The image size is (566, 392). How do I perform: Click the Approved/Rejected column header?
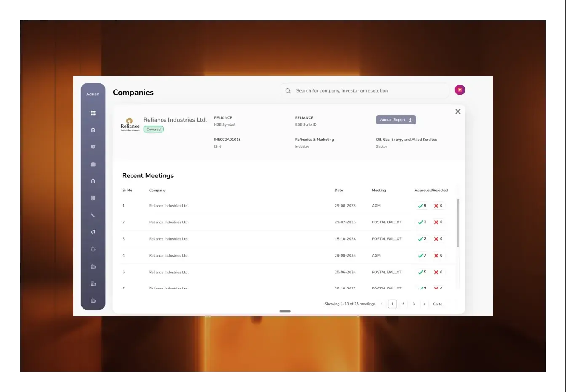431,191
